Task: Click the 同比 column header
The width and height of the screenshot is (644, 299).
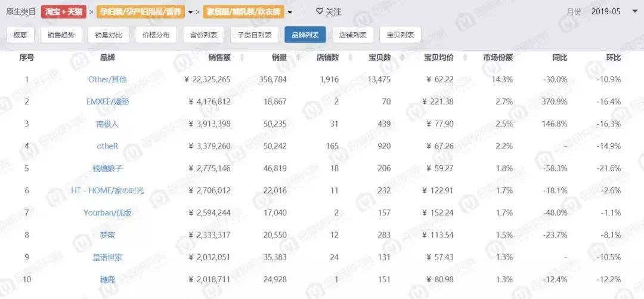Action: click(x=560, y=57)
